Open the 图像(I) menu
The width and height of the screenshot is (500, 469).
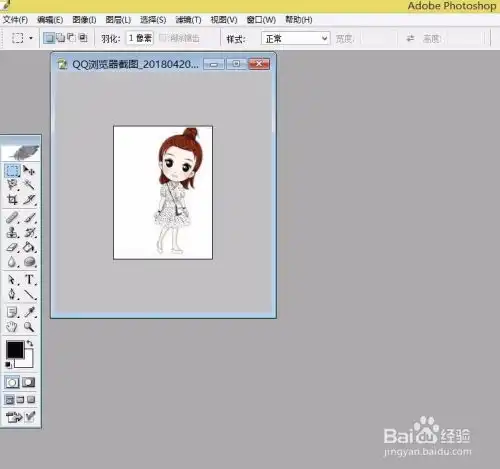click(84, 20)
